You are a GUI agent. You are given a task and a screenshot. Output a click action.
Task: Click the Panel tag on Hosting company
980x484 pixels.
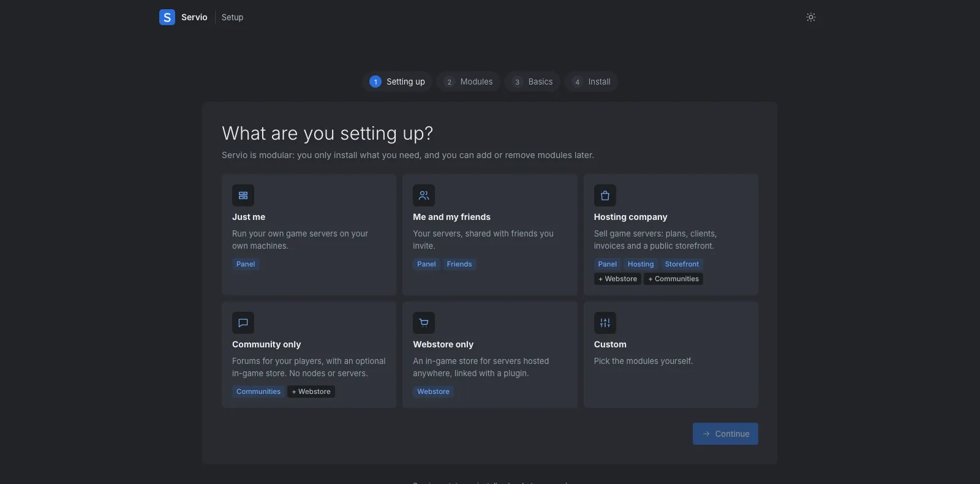[x=608, y=264]
